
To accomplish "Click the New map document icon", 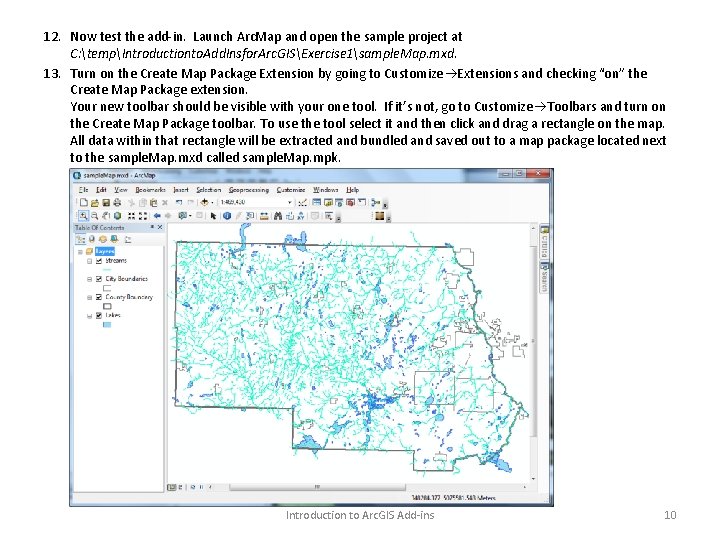I will [x=84, y=202].
